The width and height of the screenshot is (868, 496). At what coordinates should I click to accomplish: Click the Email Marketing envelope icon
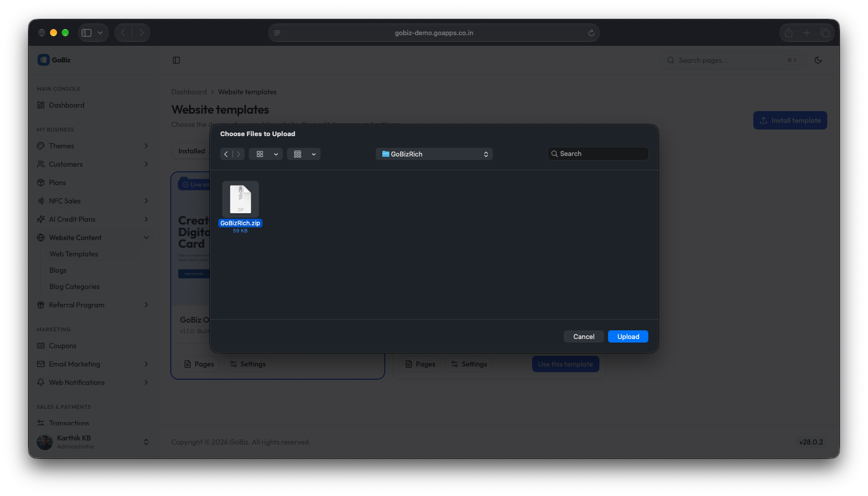[x=41, y=364]
